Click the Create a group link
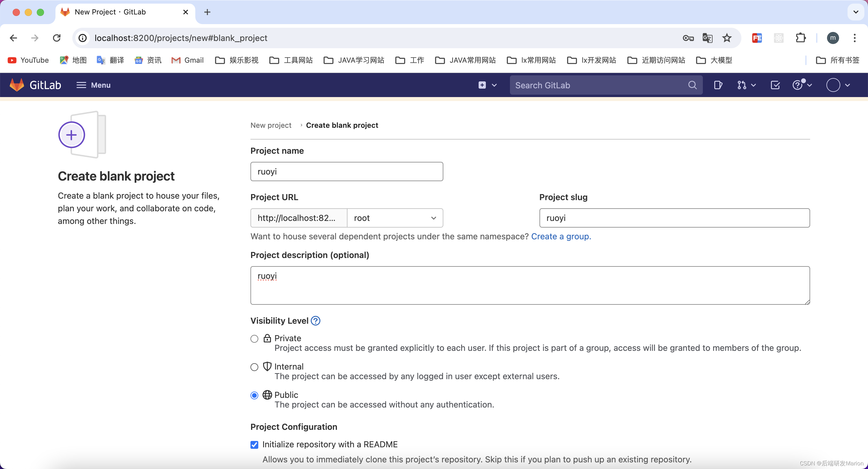This screenshot has height=469, width=868. coord(560,237)
